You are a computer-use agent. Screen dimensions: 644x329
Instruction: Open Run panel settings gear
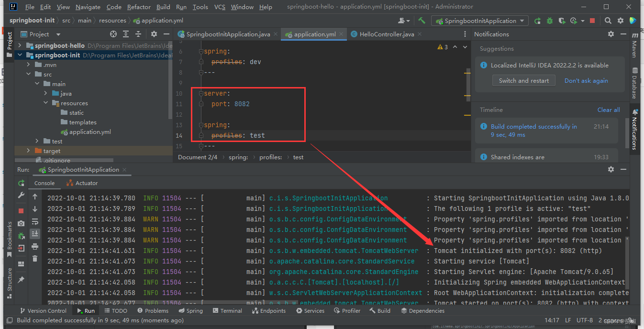click(611, 169)
